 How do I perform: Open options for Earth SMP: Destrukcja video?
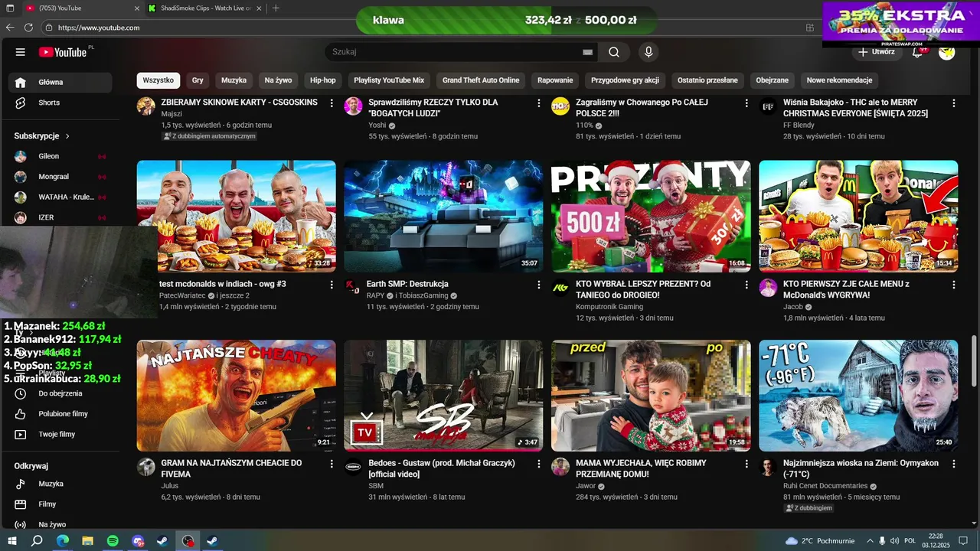(x=539, y=285)
